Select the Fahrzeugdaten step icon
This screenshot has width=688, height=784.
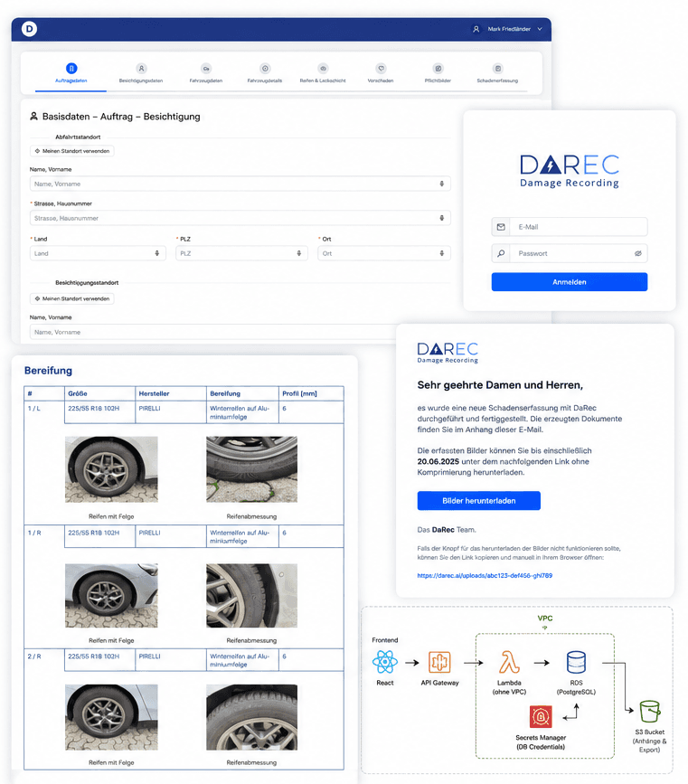[206, 69]
